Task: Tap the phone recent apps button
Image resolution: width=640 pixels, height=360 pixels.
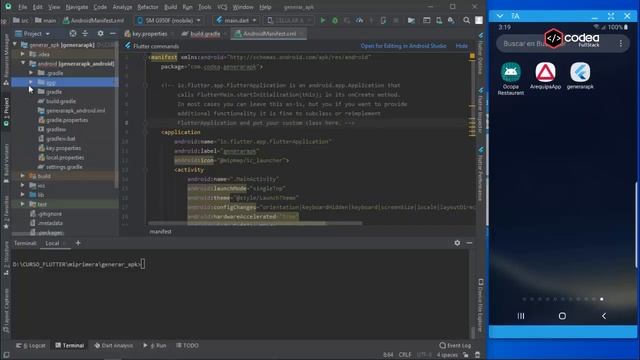Action: (521, 316)
